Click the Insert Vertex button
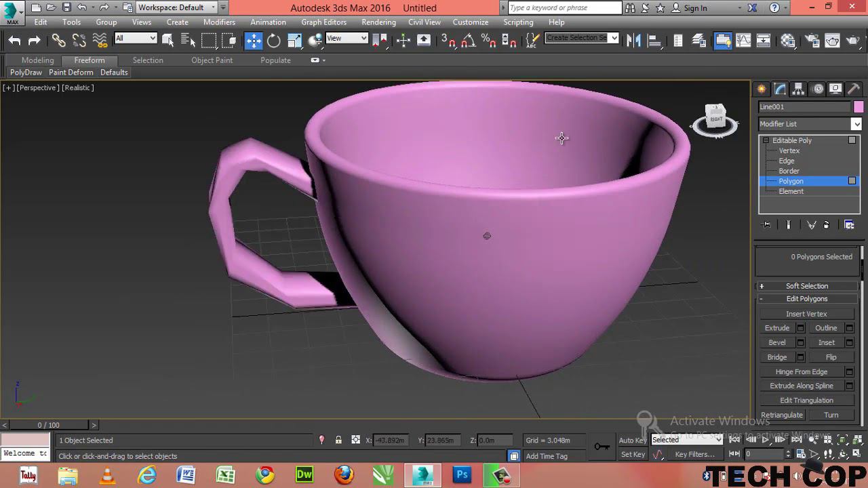 [x=806, y=314]
